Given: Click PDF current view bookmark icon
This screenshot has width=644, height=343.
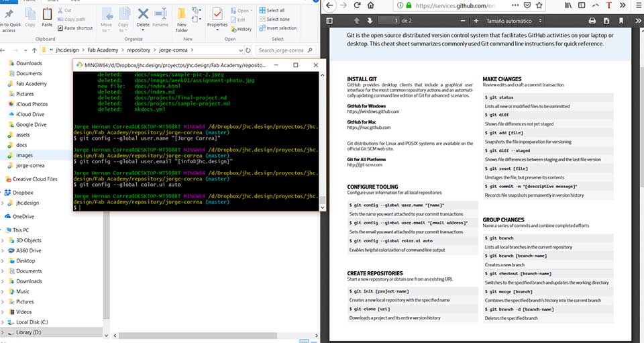Looking at the screenshot, I should pos(621,21).
